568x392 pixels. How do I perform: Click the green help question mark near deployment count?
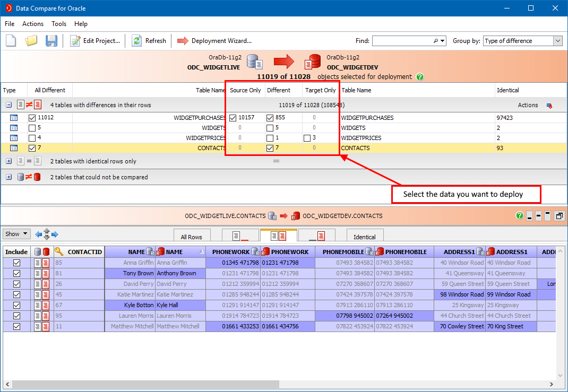pyautogui.click(x=420, y=77)
